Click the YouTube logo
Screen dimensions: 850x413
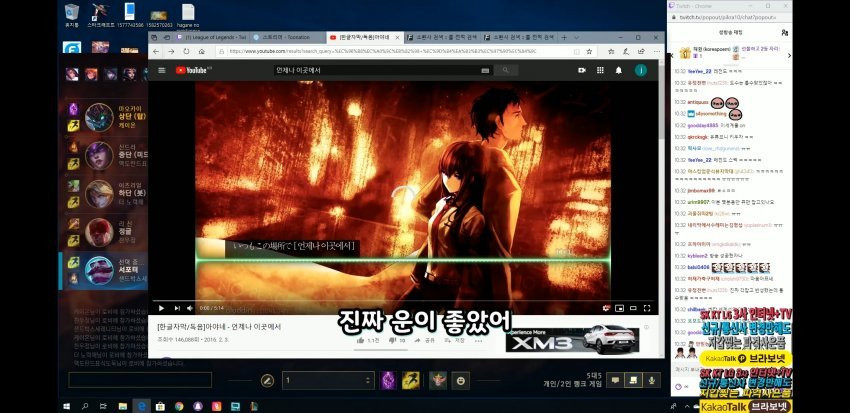tap(194, 70)
